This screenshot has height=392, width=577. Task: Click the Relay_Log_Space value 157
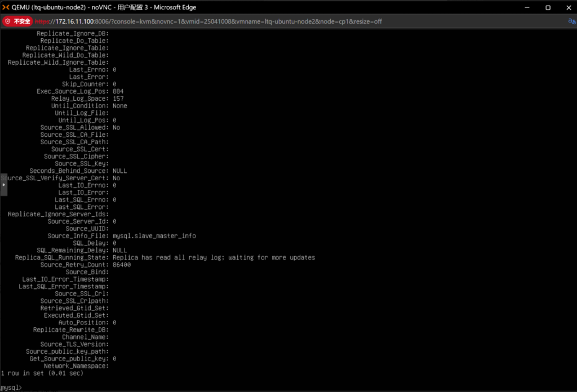coord(118,99)
